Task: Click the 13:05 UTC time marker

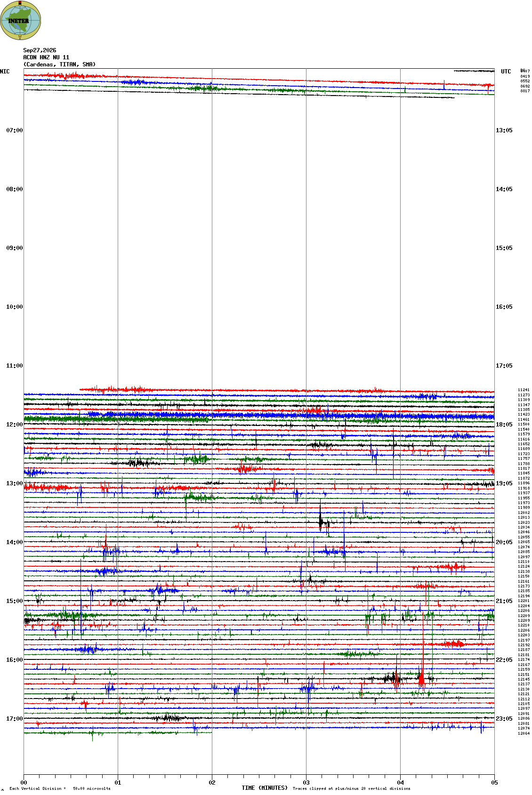Action: 504,130
